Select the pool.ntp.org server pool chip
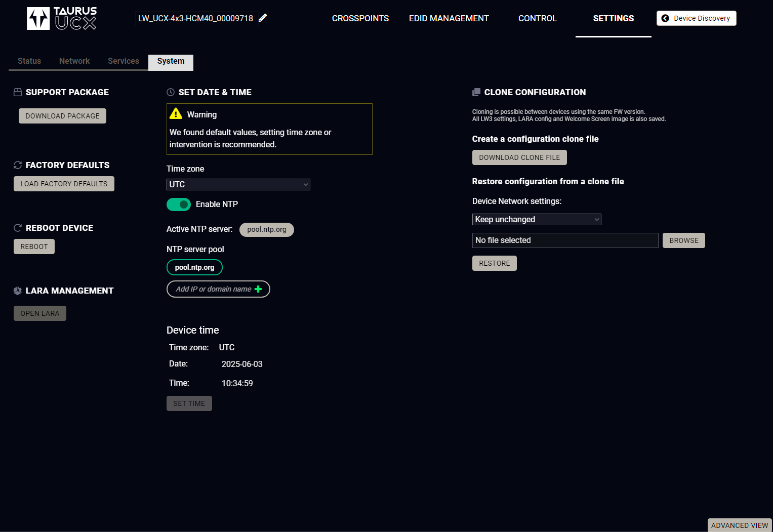 tap(194, 267)
